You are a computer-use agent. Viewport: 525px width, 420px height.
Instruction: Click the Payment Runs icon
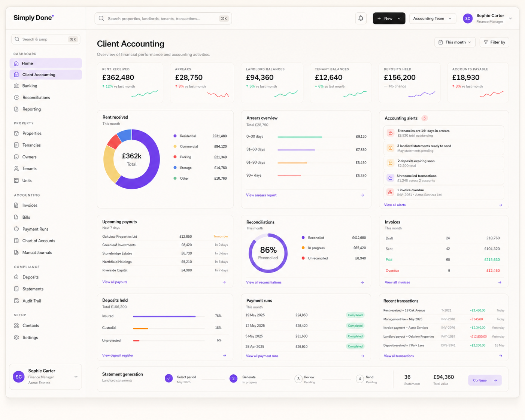click(x=16, y=229)
